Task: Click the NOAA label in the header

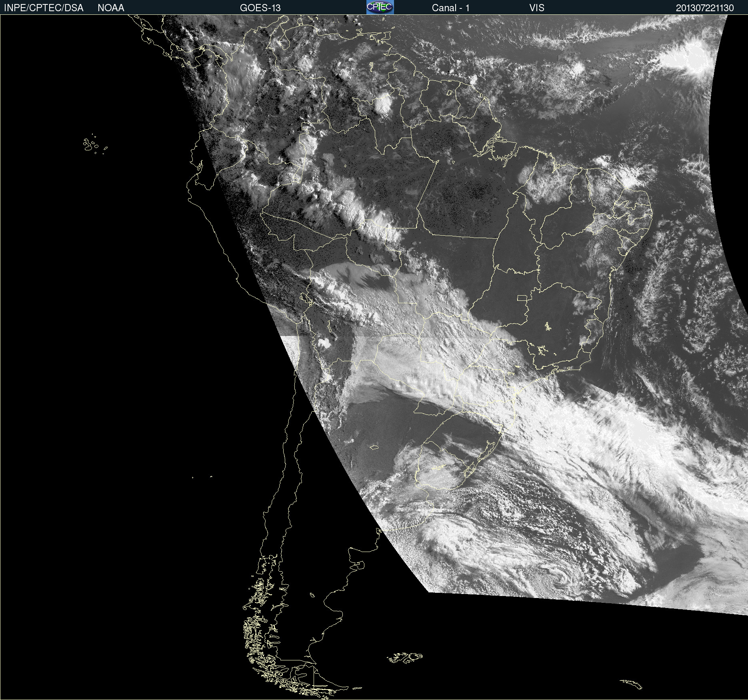Action: (x=111, y=8)
